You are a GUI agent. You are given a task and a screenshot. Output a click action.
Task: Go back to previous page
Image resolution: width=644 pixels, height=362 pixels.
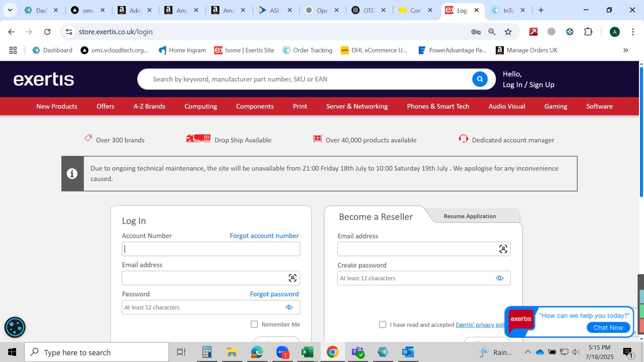click(x=11, y=32)
